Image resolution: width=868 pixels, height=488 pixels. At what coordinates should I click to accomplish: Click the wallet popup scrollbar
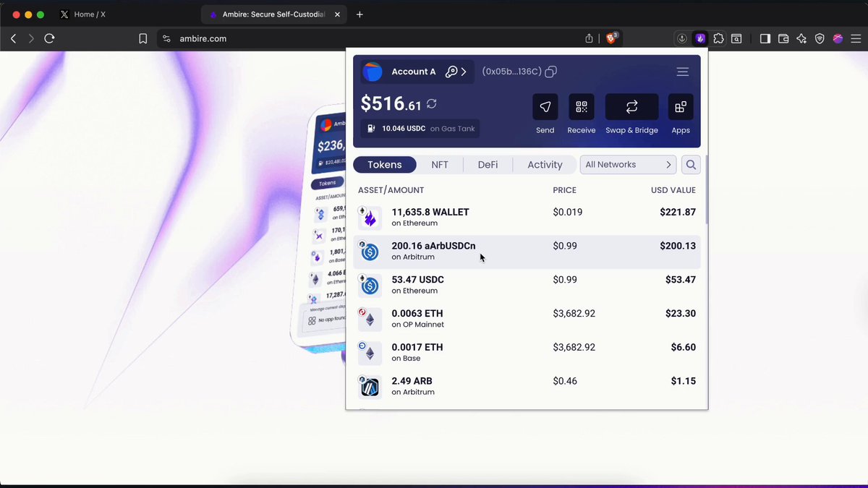(705, 190)
